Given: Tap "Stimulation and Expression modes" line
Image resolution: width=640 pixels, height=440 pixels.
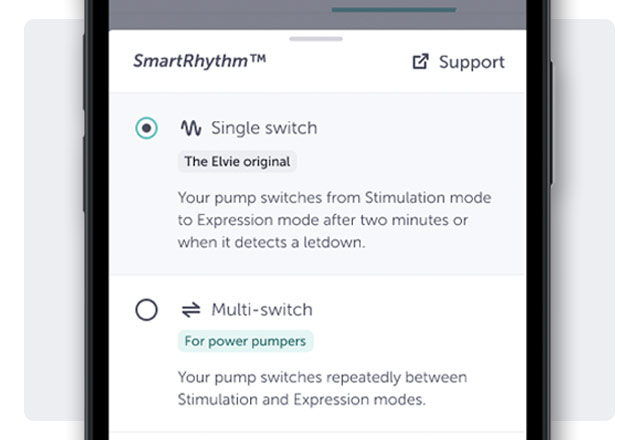Looking at the screenshot, I should pos(302,399).
